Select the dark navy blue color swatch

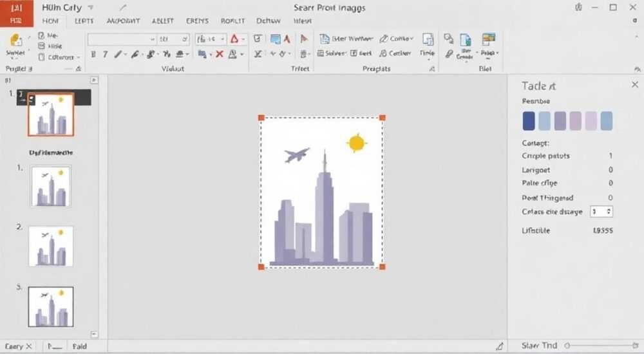point(529,121)
